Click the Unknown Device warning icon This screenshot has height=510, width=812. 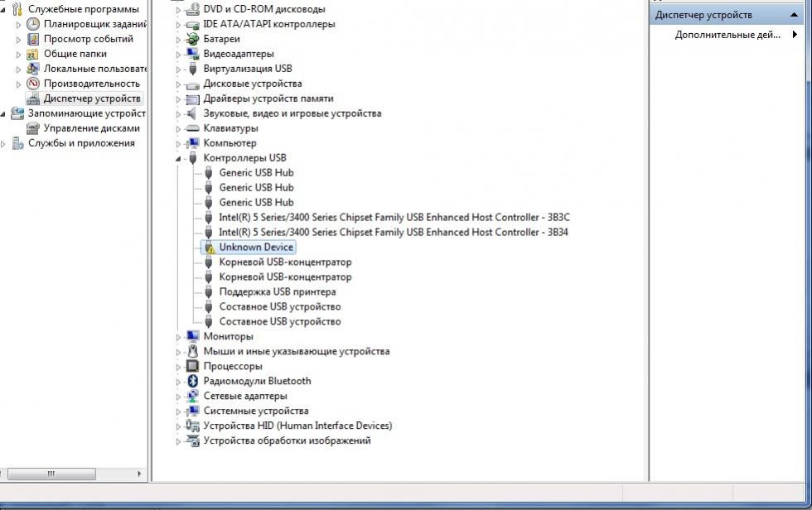[x=209, y=248]
